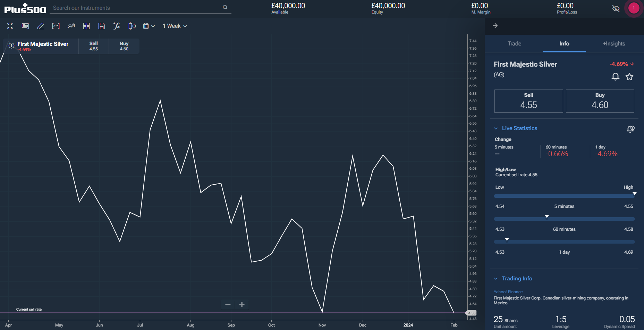Set a price alert bell
644x330 pixels.
615,77
